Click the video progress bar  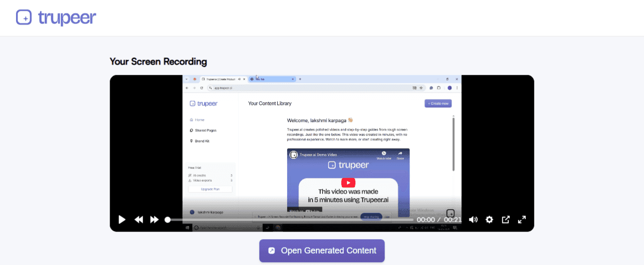290,220
